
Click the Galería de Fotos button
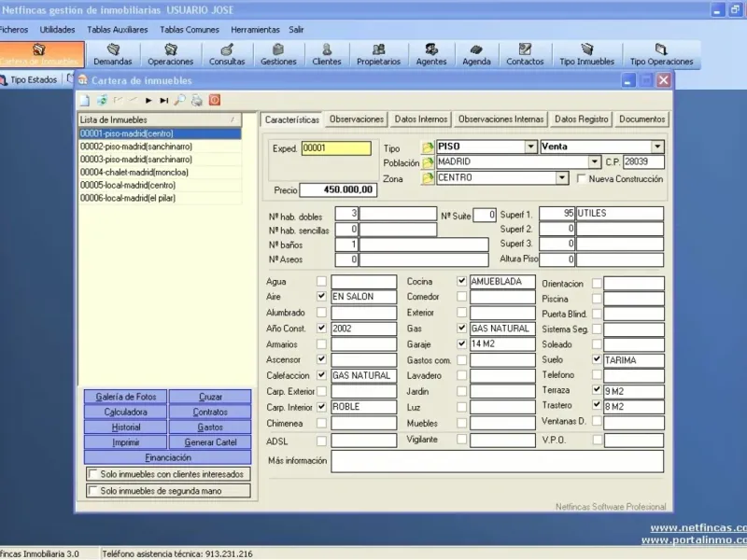[x=125, y=397]
